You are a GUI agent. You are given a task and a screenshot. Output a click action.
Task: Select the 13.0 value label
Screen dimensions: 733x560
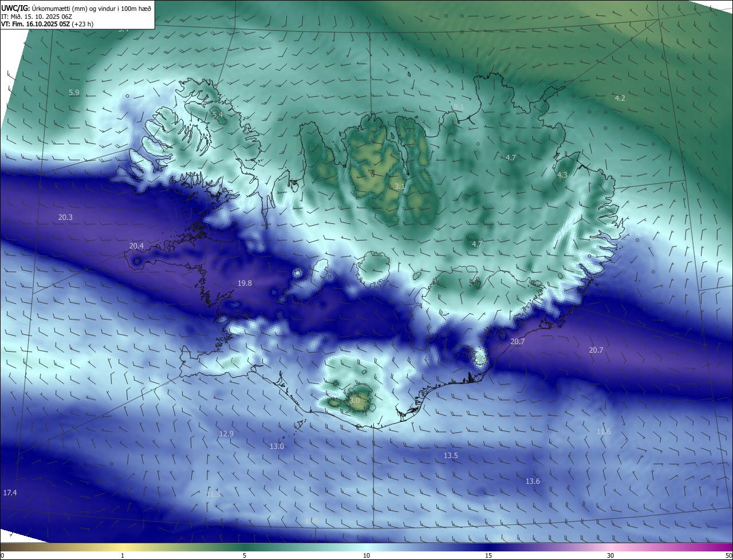pyautogui.click(x=277, y=447)
